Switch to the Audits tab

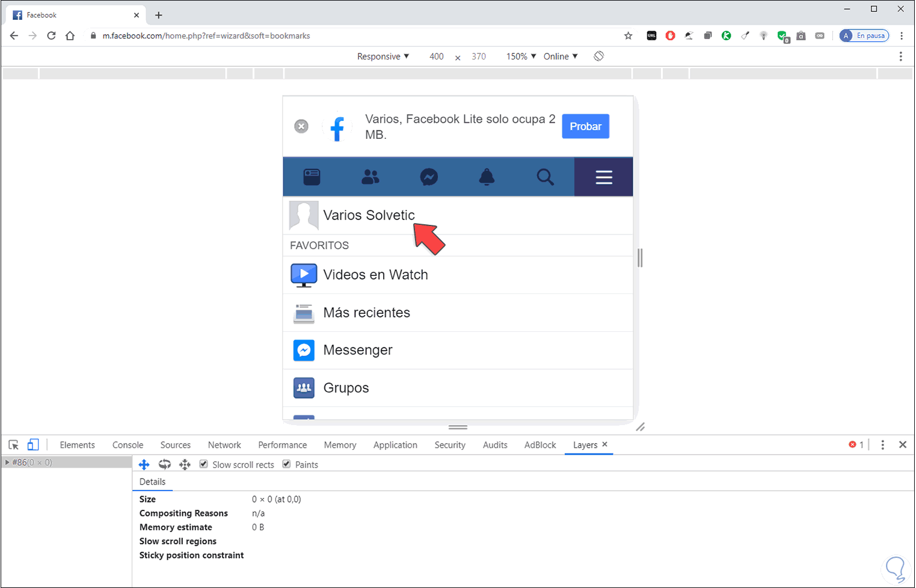click(495, 445)
